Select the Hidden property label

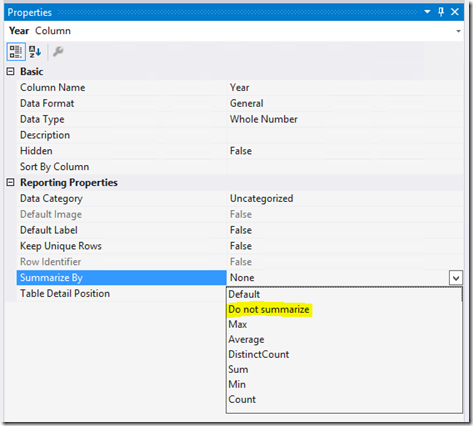36,151
